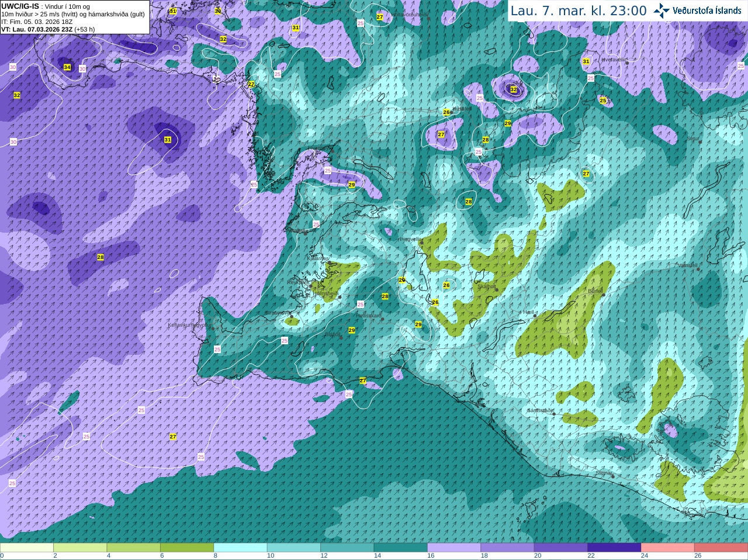The width and height of the screenshot is (748, 560).
Task: Click the Holtavörðuheiði station label
Action: coord(410,14)
